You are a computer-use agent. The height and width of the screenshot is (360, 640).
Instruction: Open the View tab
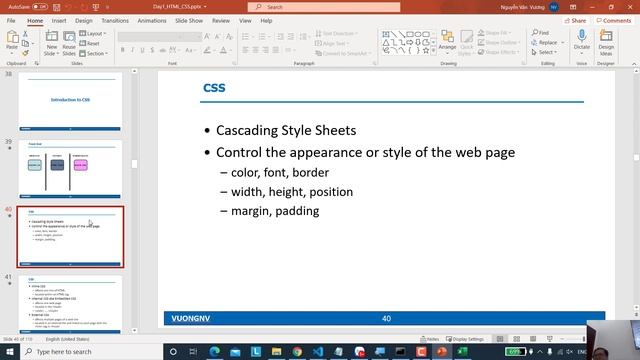(x=245, y=20)
